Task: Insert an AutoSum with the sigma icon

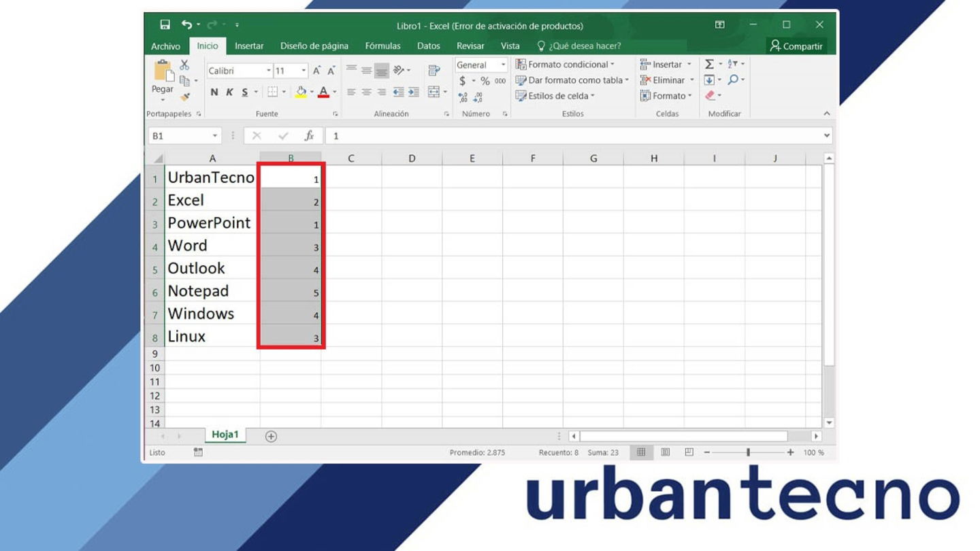Action: tap(709, 64)
